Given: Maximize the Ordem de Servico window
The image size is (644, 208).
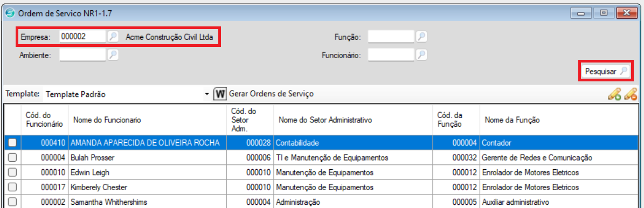Looking at the screenshot, I should point(604,13).
